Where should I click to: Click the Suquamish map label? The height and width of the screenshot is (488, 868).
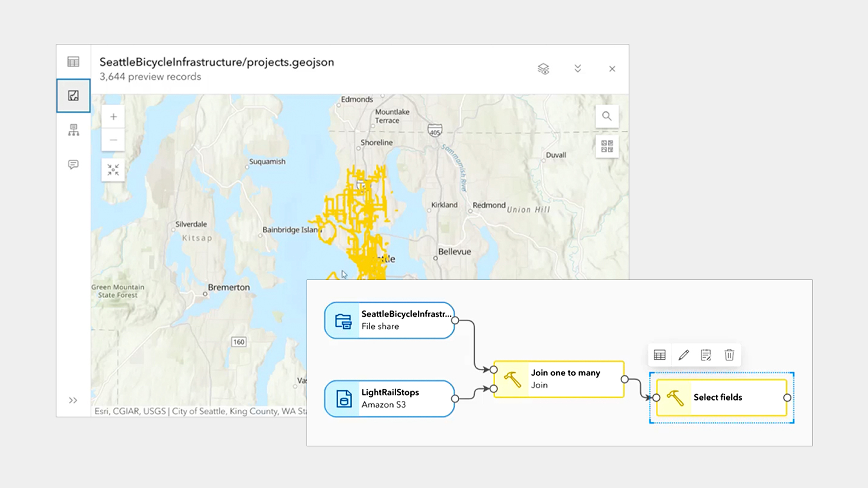(x=267, y=162)
